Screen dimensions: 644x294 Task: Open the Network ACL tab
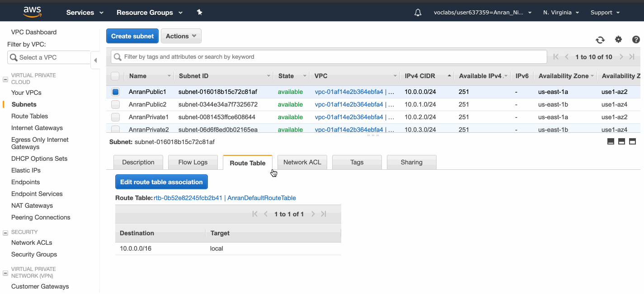click(302, 162)
